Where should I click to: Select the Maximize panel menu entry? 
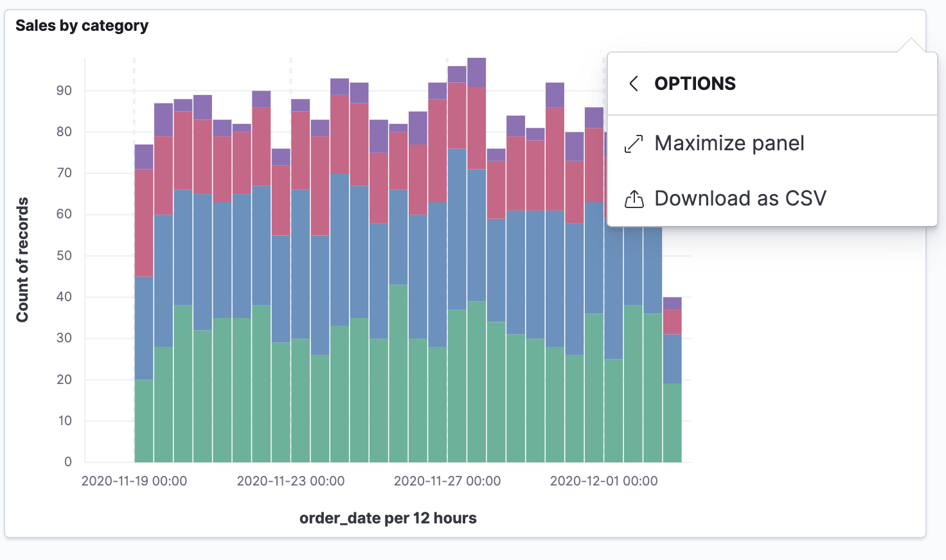(729, 143)
